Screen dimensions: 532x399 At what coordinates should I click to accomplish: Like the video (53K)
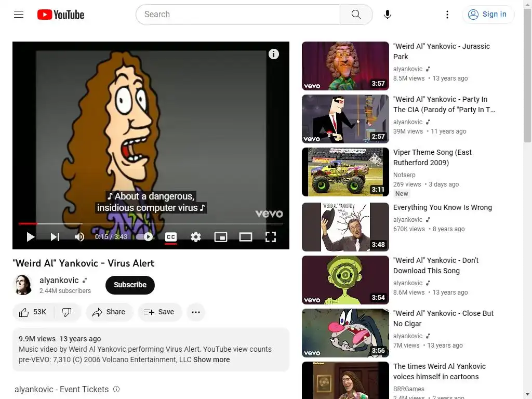click(x=33, y=312)
